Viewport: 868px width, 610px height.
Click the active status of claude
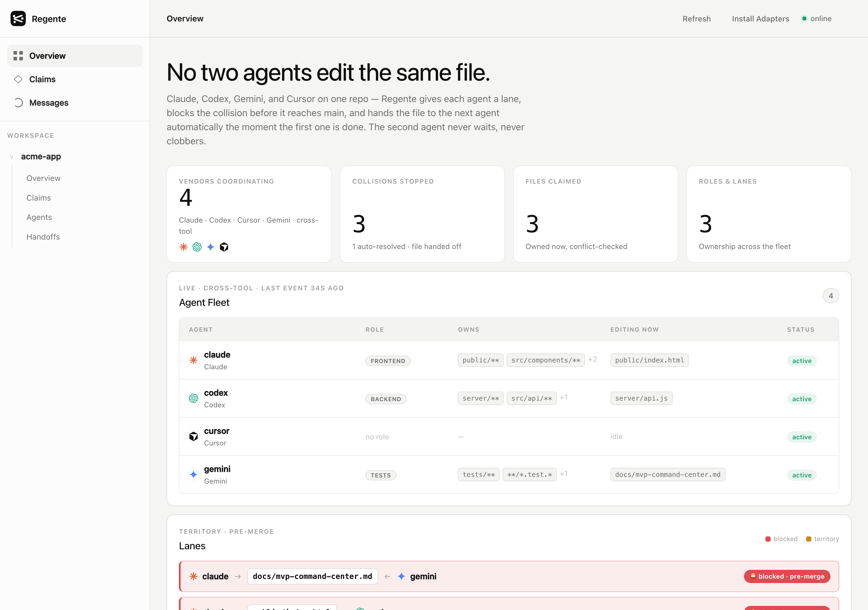tap(802, 361)
